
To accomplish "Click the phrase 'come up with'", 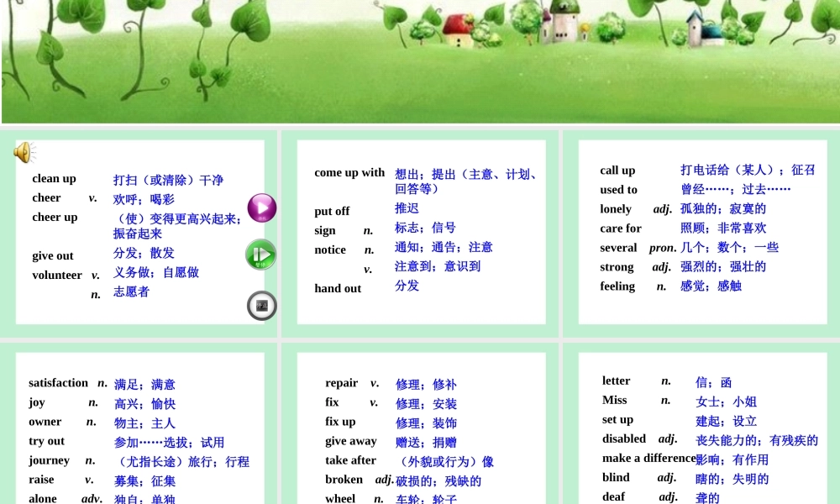I will (349, 173).
